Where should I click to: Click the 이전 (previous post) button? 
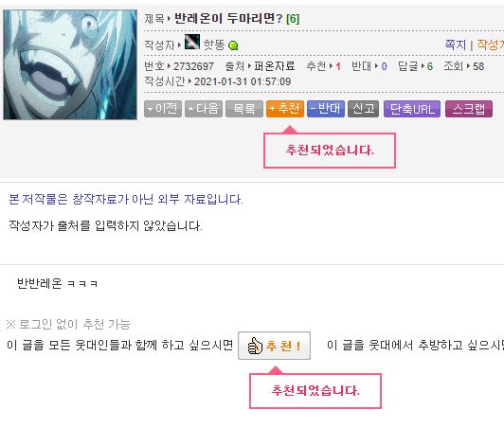coord(163,109)
